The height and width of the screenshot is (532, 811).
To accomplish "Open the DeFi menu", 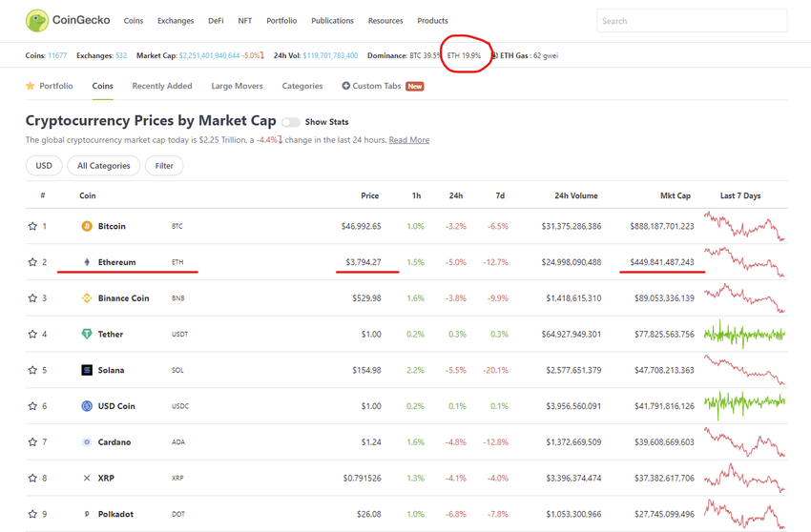I will pos(216,21).
